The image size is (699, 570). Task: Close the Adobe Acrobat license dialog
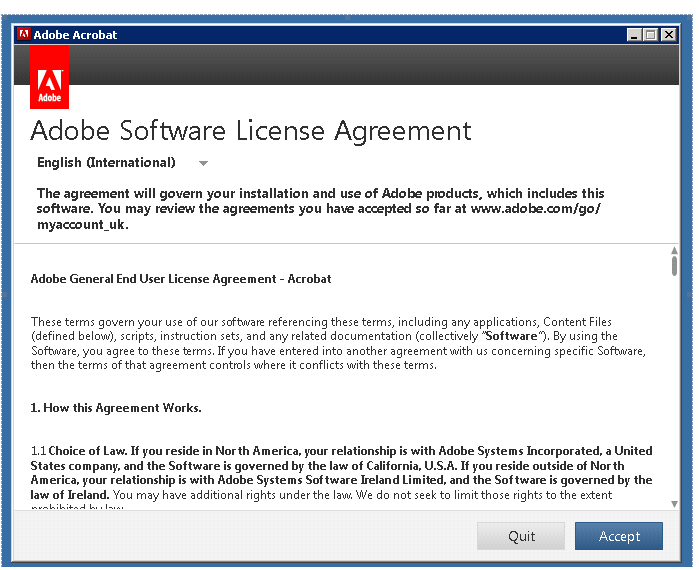[668, 35]
